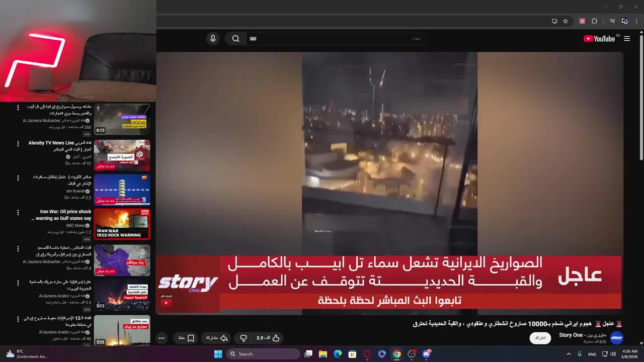Switch to Google Chrome on the taskbar
Image resolution: width=644 pixels, height=362 pixels.
(397, 354)
